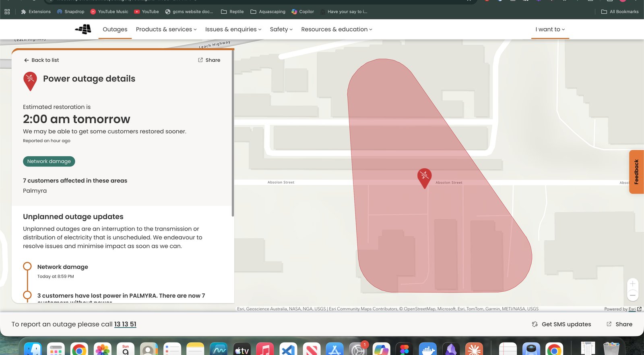This screenshot has width=644, height=355.
Task: Open Music from the Dock
Action: (x=265, y=350)
